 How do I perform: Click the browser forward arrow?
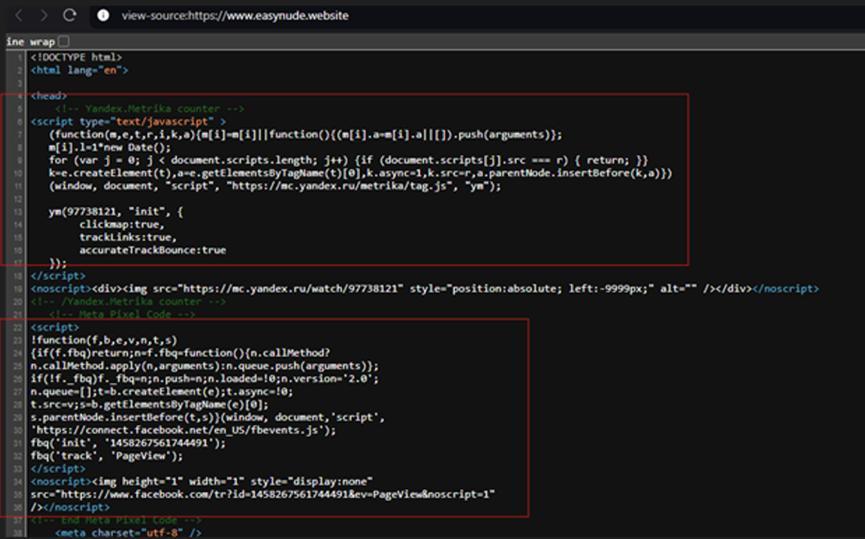44,15
